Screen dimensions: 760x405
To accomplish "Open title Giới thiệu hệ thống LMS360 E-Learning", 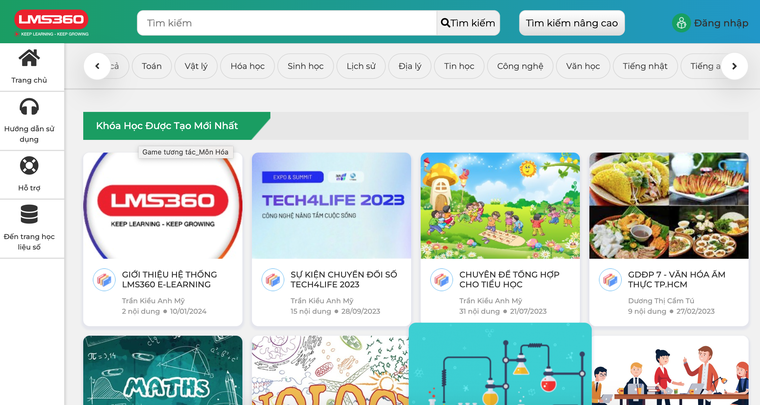I will (170, 280).
